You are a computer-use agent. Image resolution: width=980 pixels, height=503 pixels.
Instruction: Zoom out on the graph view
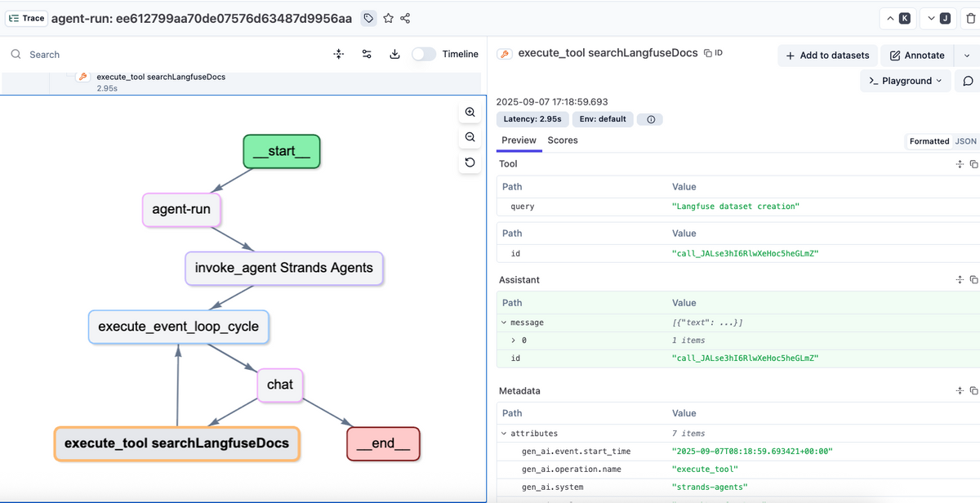click(x=470, y=137)
